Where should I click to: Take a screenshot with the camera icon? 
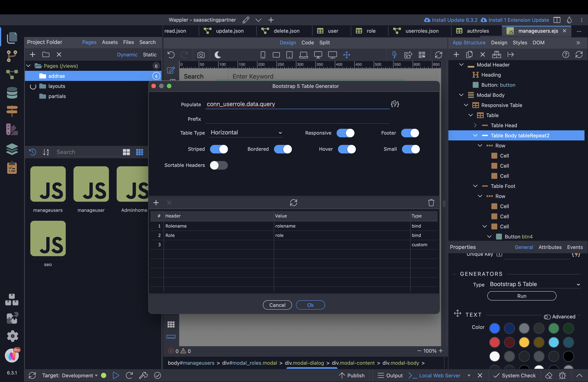(201, 55)
